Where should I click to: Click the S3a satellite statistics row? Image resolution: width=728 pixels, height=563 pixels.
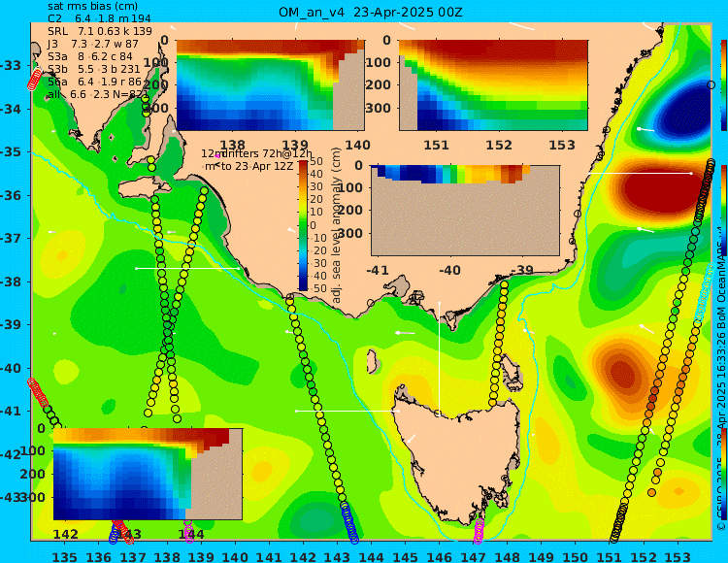click(x=90, y=56)
